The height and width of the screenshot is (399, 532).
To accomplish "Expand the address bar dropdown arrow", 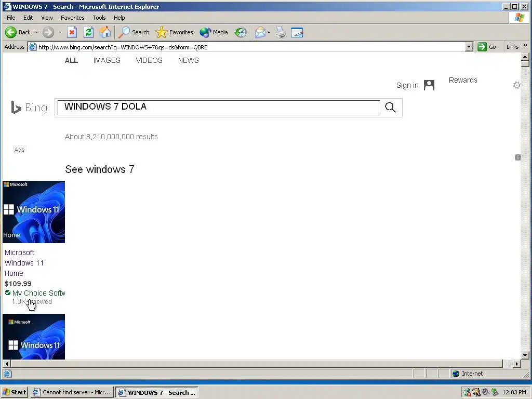I will 469,47.
